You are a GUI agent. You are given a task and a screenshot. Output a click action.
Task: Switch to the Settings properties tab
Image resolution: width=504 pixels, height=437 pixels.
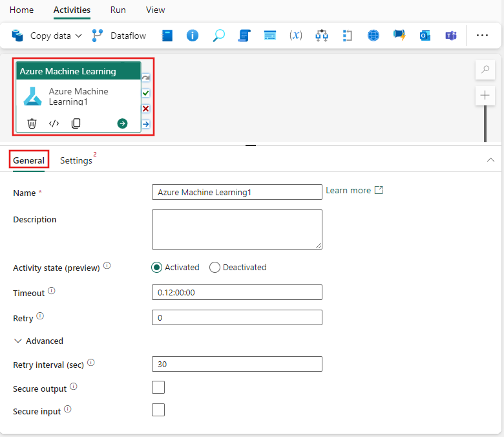[x=76, y=160]
